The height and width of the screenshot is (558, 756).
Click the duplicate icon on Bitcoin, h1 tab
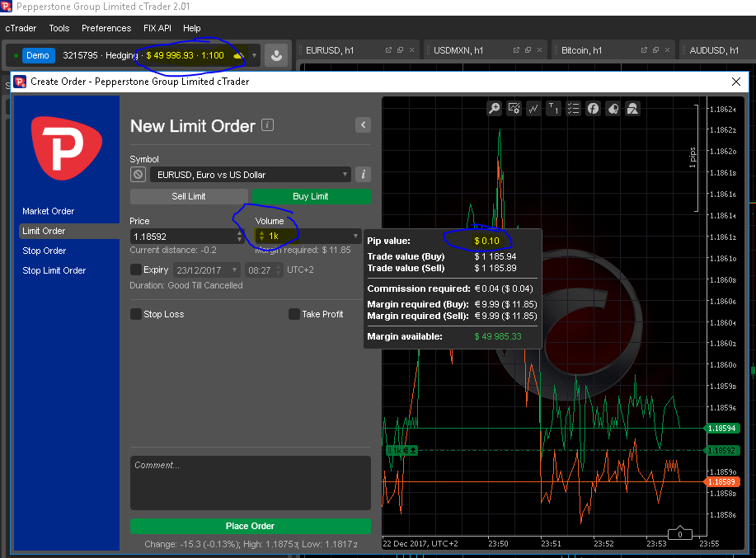(x=655, y=50)
